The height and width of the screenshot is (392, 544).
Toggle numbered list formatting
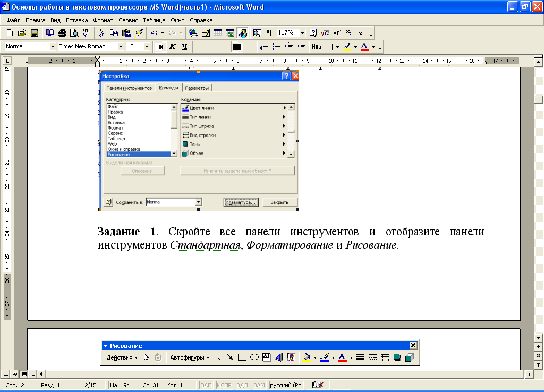pos(264,47)
